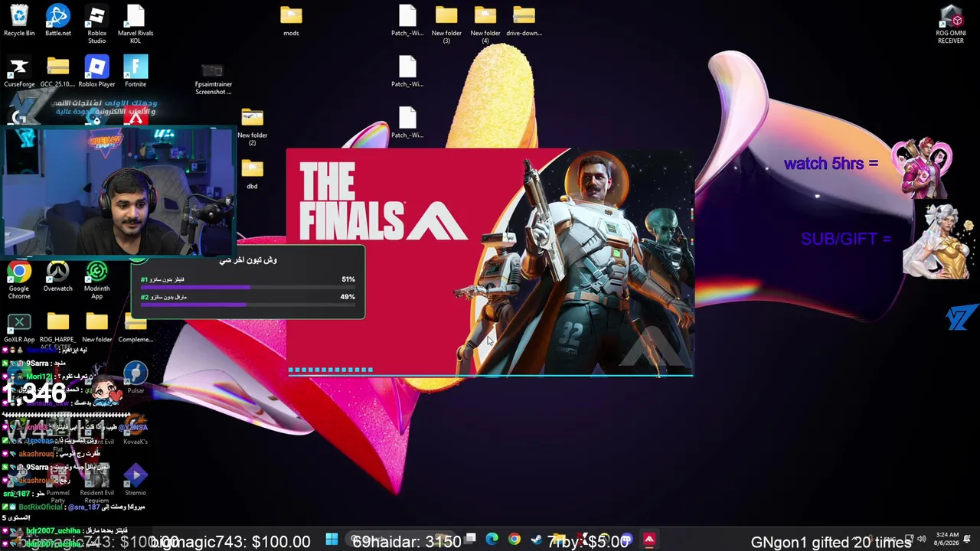Open the Roblox Studio shortcut

point(96,24)
